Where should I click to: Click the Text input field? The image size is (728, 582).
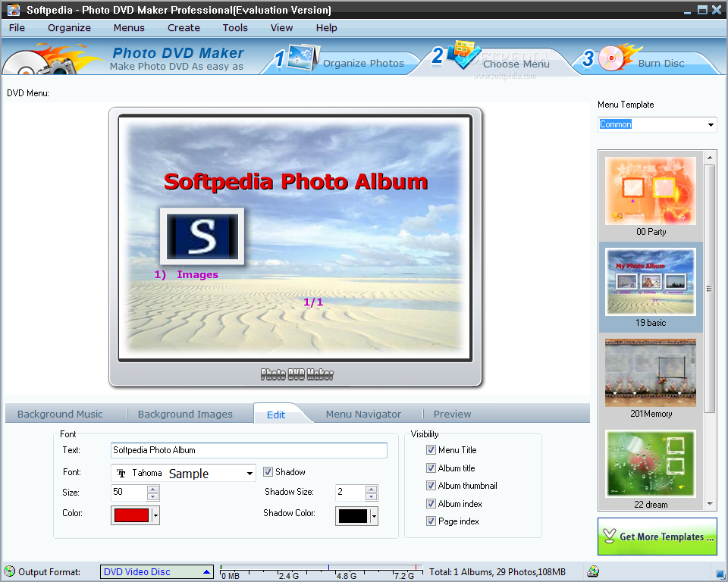coord(249,450)
